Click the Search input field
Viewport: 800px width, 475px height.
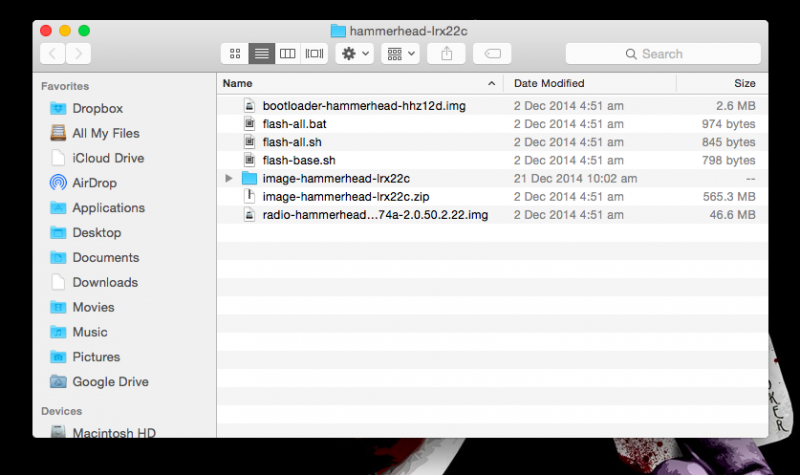(660, 53)
